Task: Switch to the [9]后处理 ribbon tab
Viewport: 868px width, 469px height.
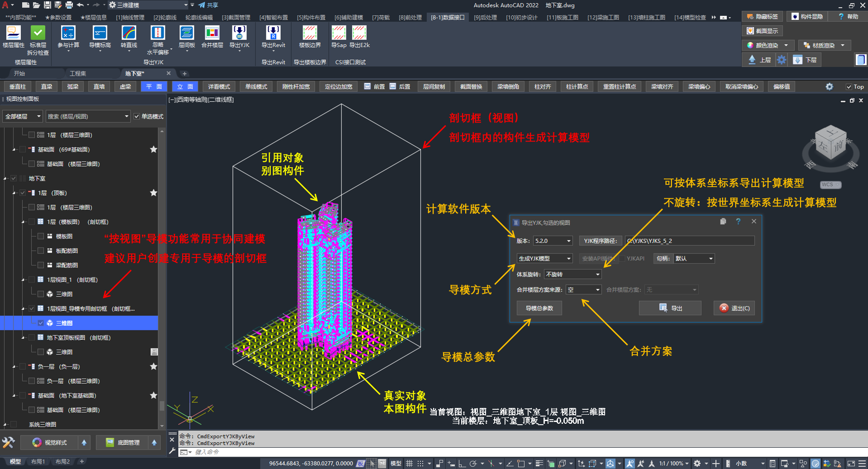Action: point(485,17)
